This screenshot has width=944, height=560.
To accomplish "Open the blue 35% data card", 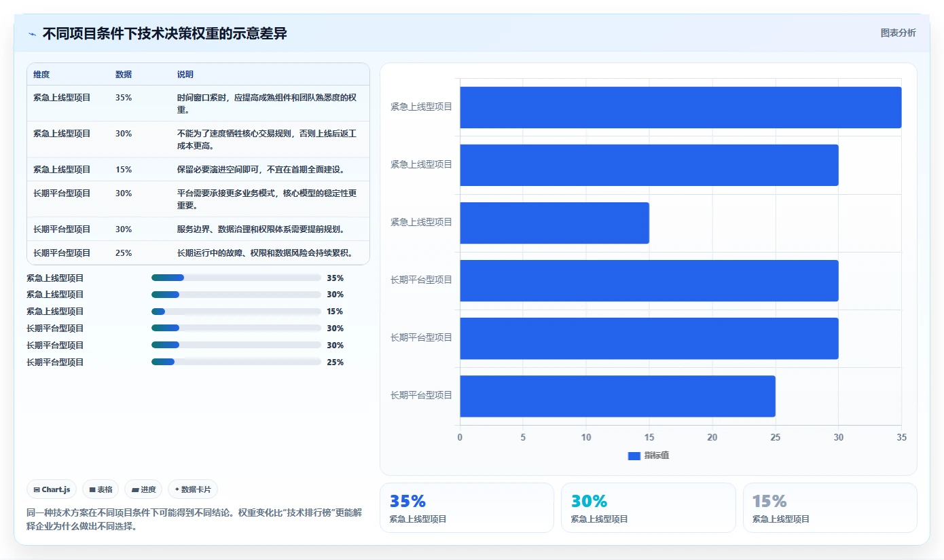I will pyautogui.click(x=467, y=508).
